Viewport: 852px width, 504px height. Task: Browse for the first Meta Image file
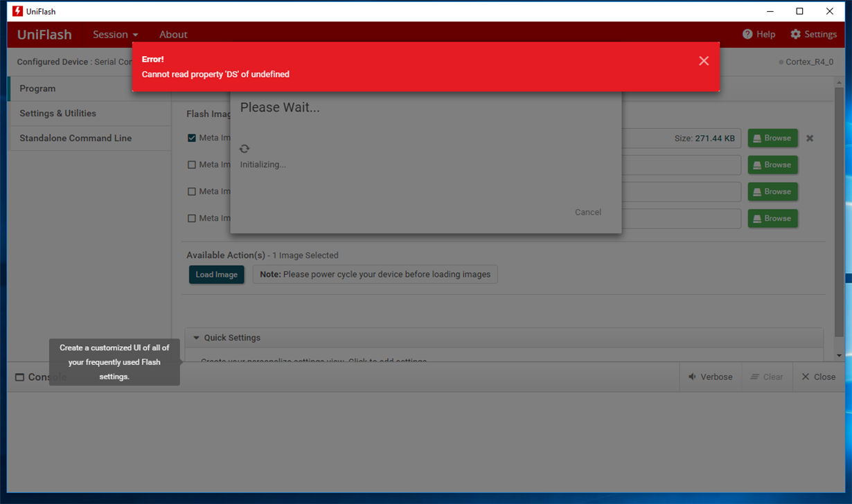772,138
